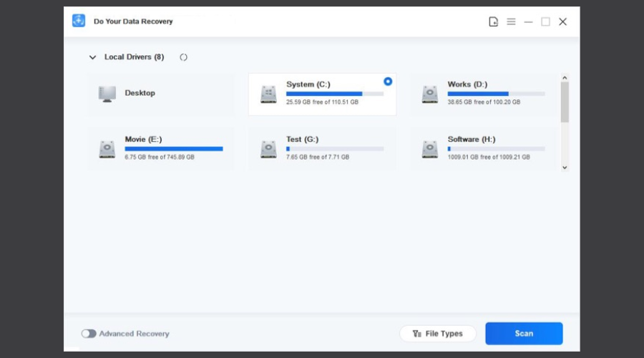The height and width of the screenshot is (358, 644).
Task: Click the Movie (E:) usage bar
Action: (174, 149)
